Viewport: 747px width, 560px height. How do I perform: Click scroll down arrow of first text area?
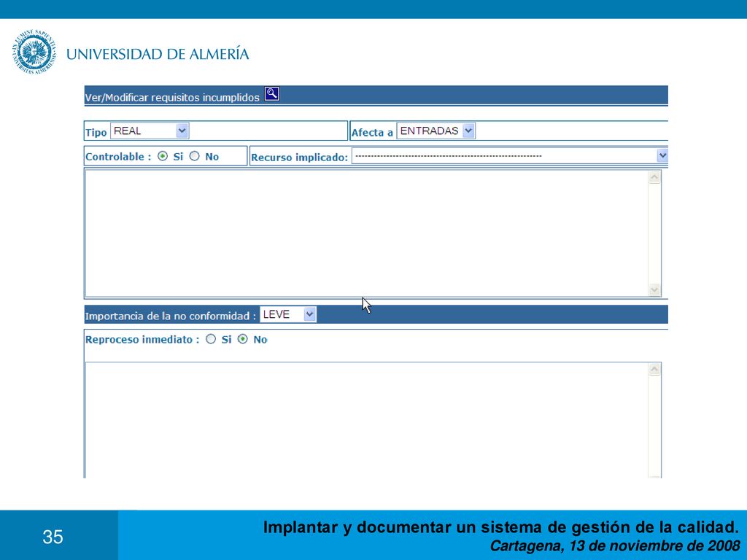[654, 289]
